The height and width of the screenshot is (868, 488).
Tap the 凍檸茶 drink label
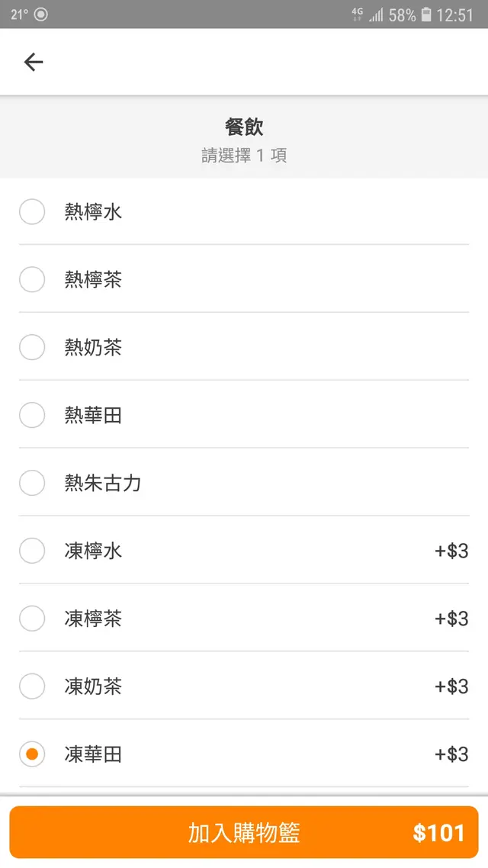coord(93,619)
